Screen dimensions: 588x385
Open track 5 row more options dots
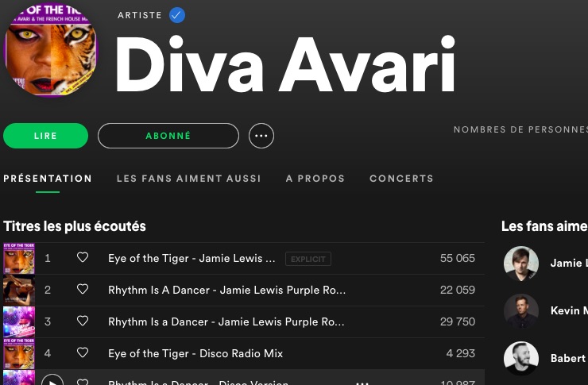[362, 383]
